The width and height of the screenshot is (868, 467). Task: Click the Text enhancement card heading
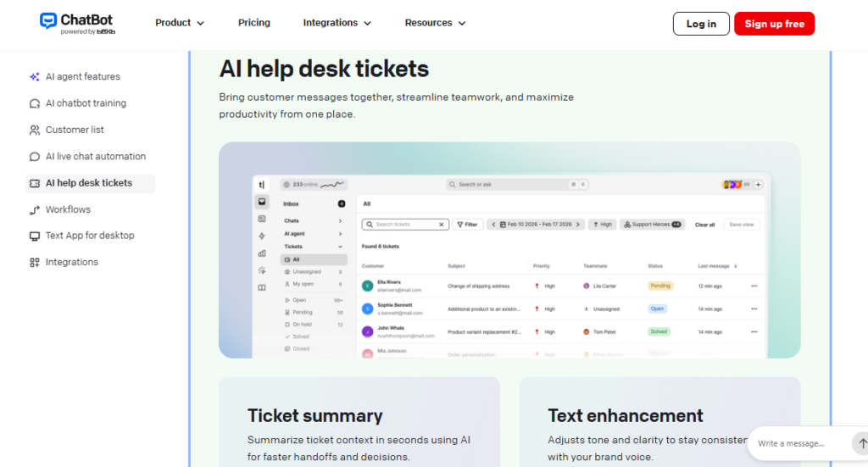(626, 415)
